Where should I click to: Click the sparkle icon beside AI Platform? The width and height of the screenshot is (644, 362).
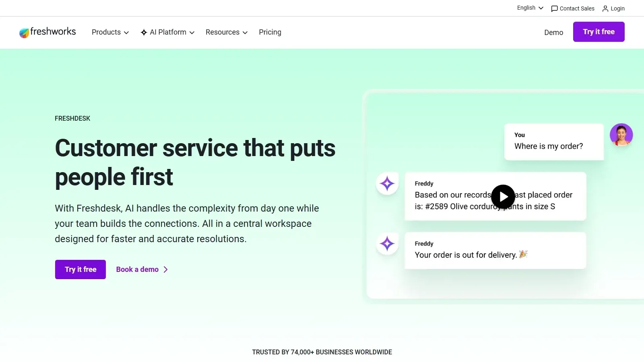click(144, 33)
